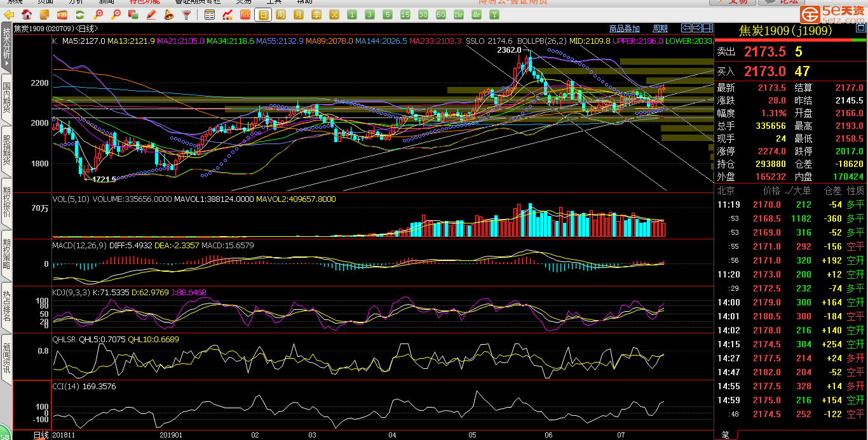Open 商品叠加 overlay link
Screen dimensions: 868x440
625,29
